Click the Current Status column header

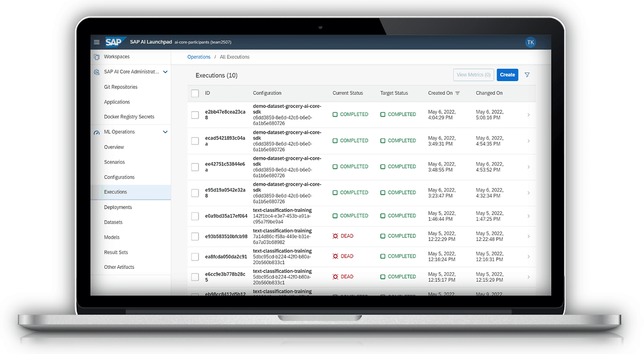coord(348,93)
